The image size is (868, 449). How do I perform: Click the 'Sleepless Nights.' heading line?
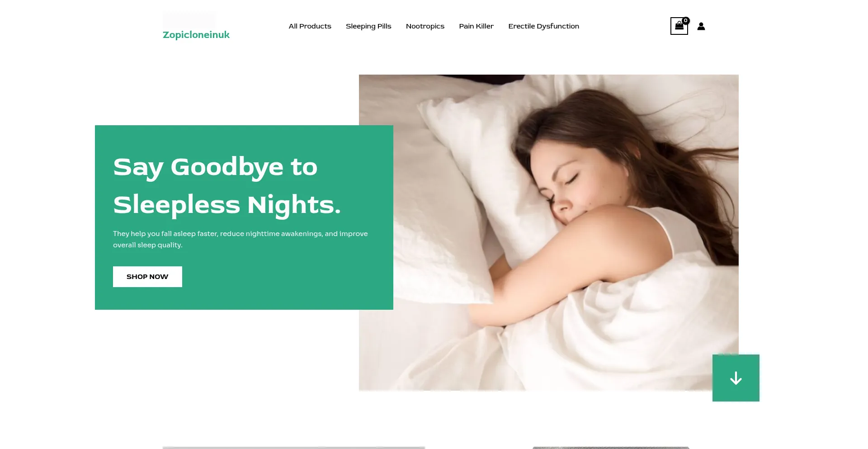(227, 205)
